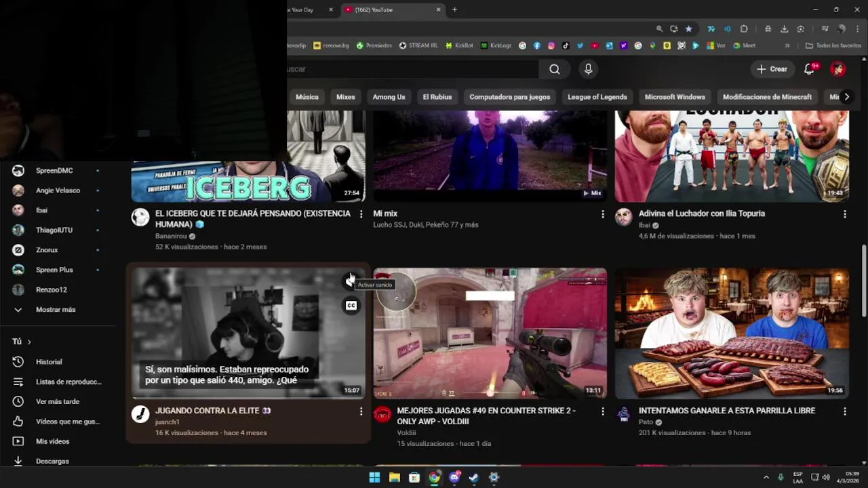Open the remove.bg bookmark
This screenshot has height=488, width=868.
(331, 45)
